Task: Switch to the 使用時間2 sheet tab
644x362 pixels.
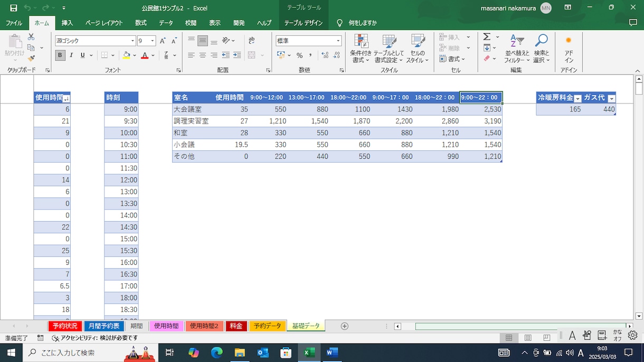Action: point(204,326)
